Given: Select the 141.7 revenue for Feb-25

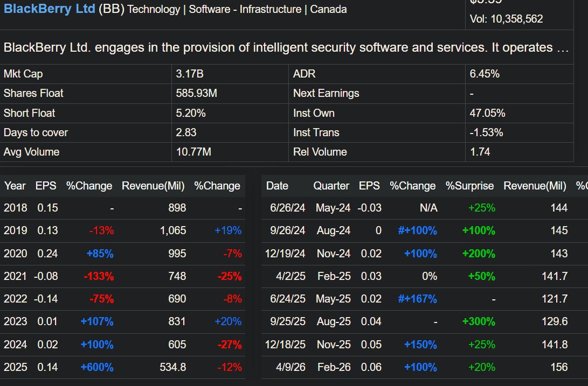Looking at the screenshot, I should coord(555,276).
